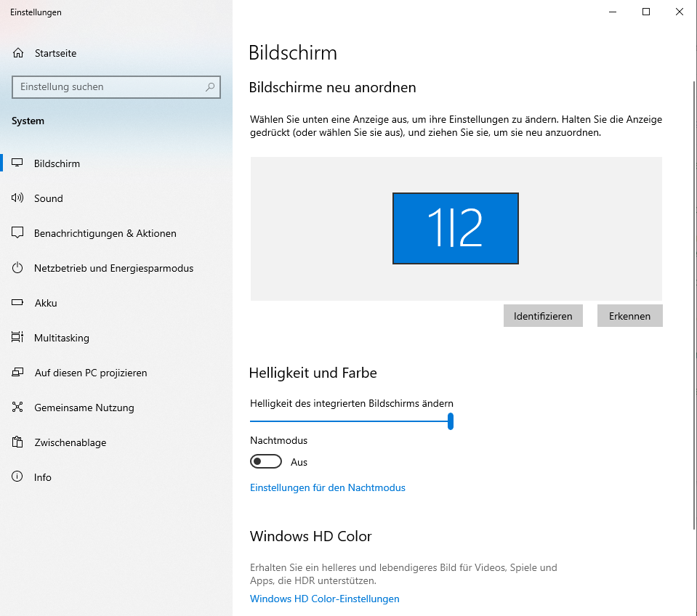
Task: Open Windows HD Color-Einstellungen link
Action: click(x=324, y=599)
